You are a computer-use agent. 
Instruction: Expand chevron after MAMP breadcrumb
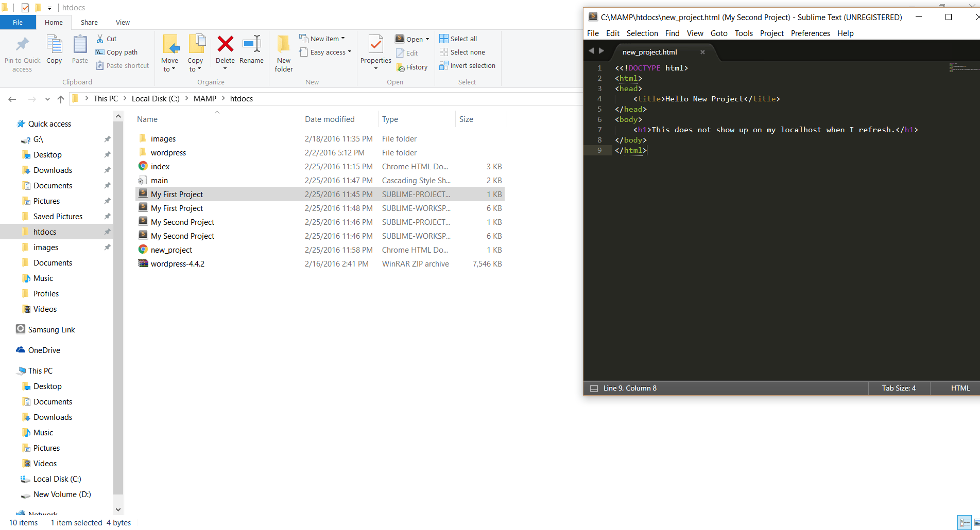coord(223,98)
